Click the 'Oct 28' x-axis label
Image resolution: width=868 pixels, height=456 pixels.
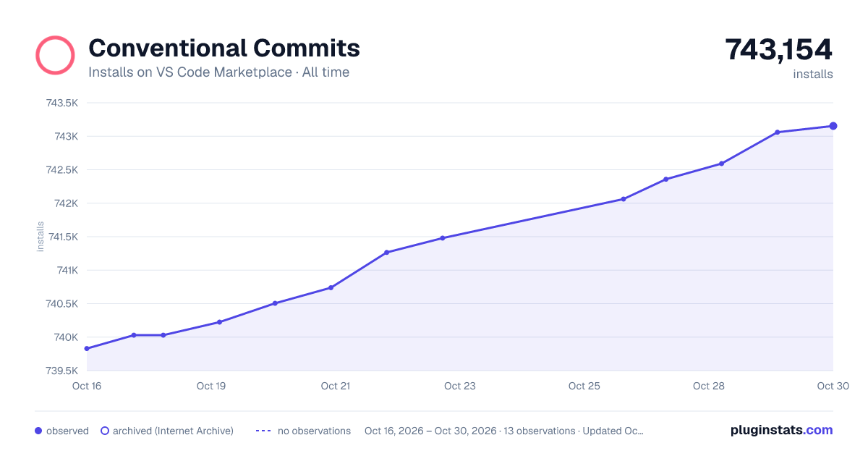coord(709,386)
